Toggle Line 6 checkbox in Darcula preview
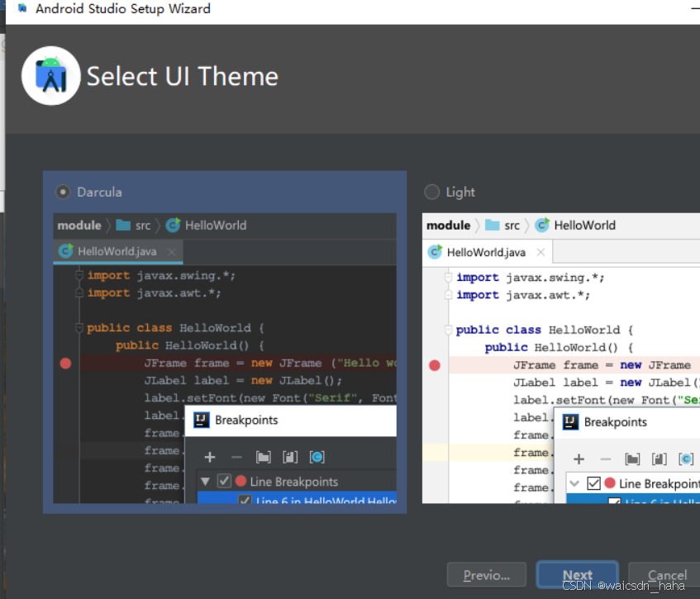Screen dimensions: 700x599 (x=245, y=500)
